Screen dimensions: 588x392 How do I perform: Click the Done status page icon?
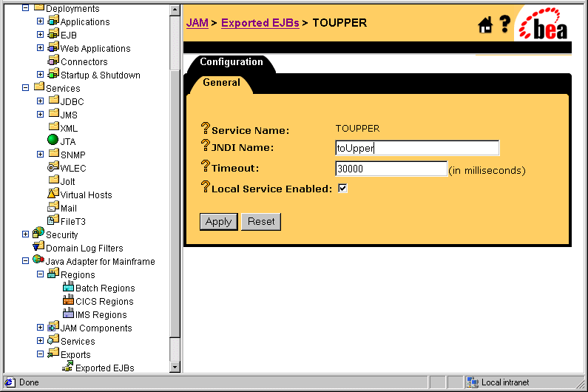[10, 382]
